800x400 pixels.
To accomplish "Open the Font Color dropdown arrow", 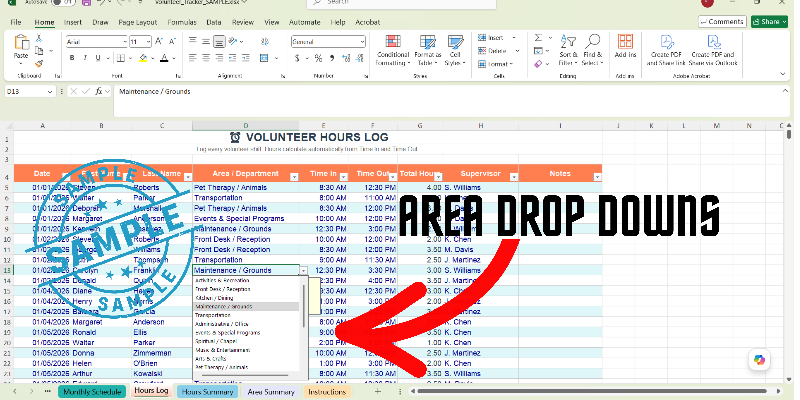I will tap(173, 58).
